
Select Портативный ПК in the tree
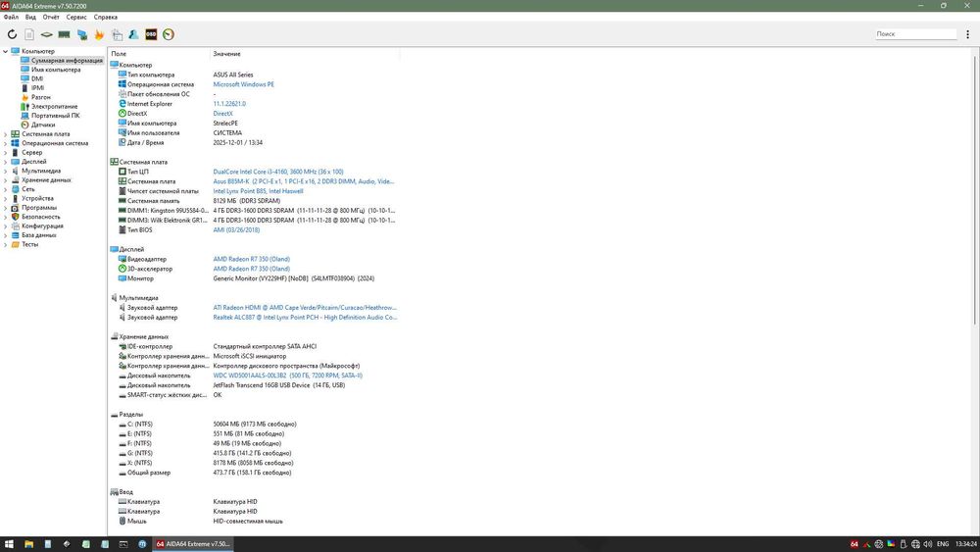tap(55, 116)
